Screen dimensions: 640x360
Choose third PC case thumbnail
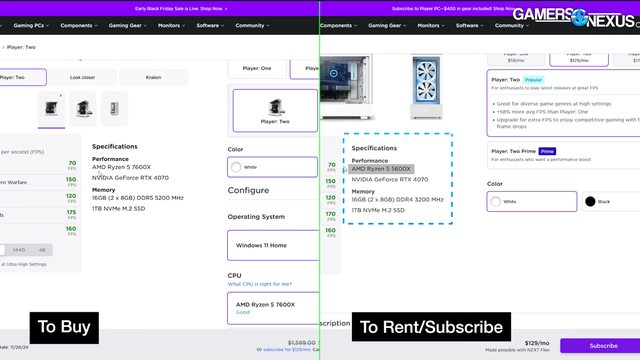[x=114, y=109]
